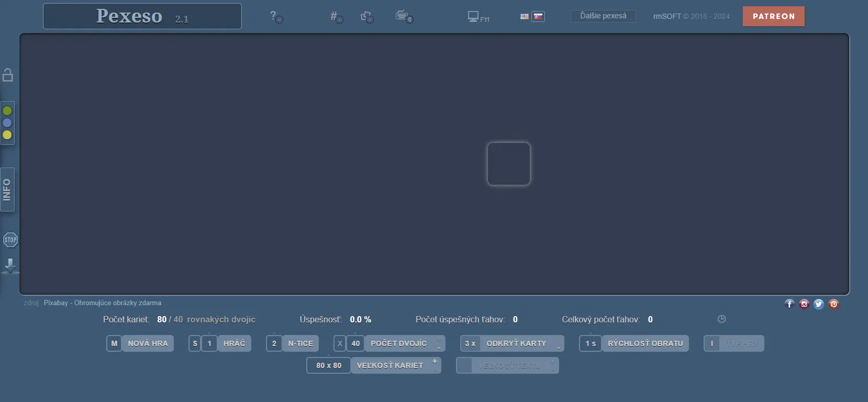Toggle the padlock lock icon
868x402 pixels.
click(8, 75)
